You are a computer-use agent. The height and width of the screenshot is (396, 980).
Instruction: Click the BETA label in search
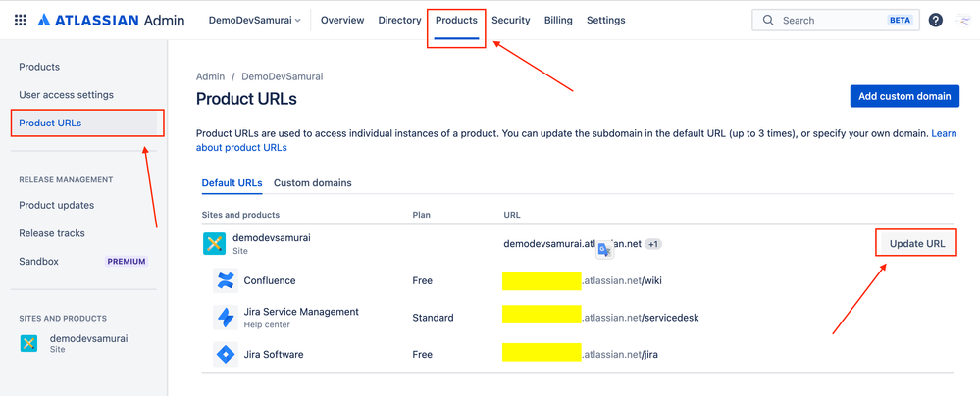tap(900, 20)
